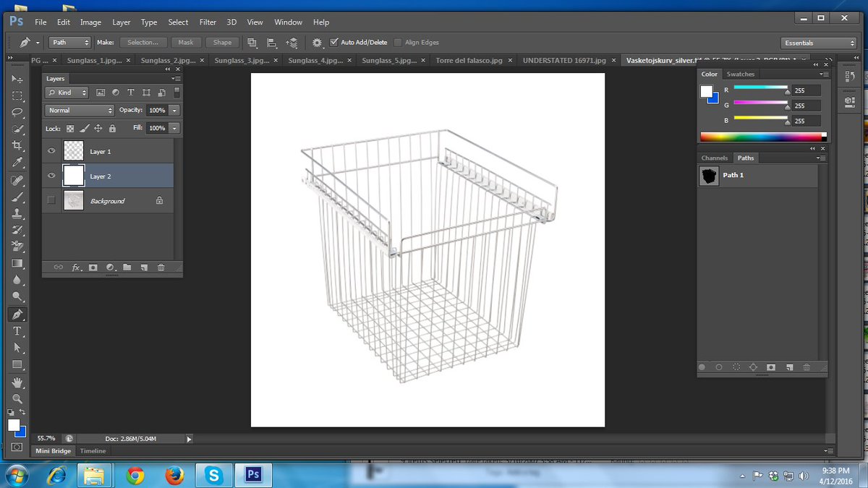
Task: Show the Background layer visibility box
Action: click(x=51, y=200)
